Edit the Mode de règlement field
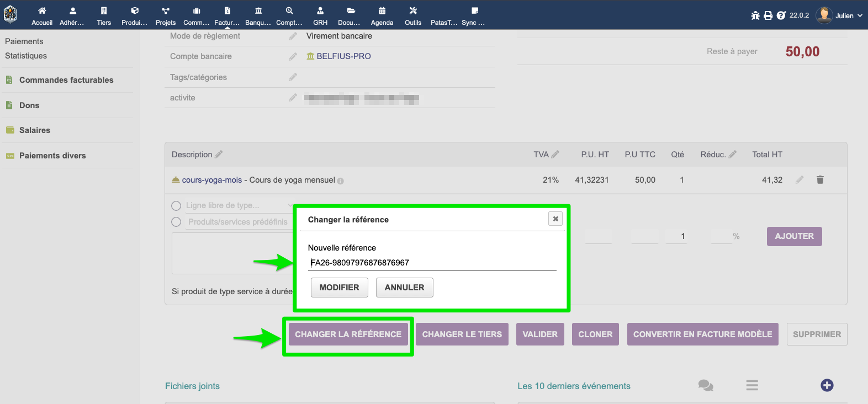The height and width of the screenshot is (404, 868). (x=293, y=36)
